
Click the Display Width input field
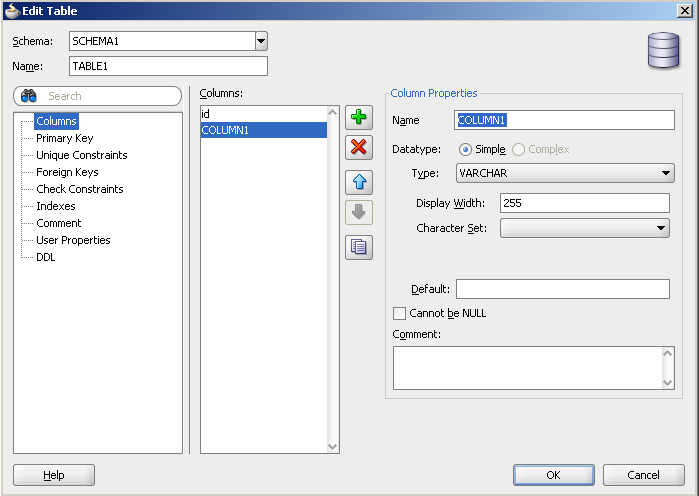click(584, 203)
